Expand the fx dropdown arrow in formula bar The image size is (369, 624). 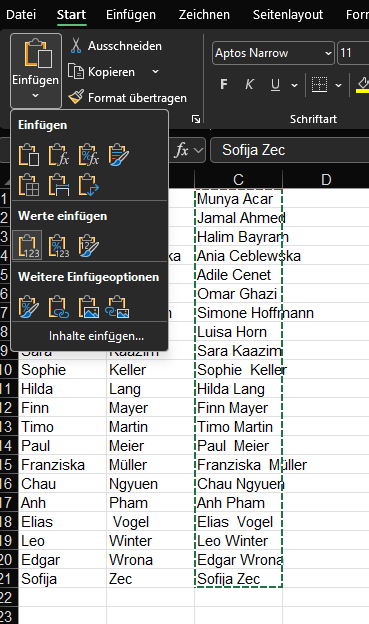click(x=198, y=150)
